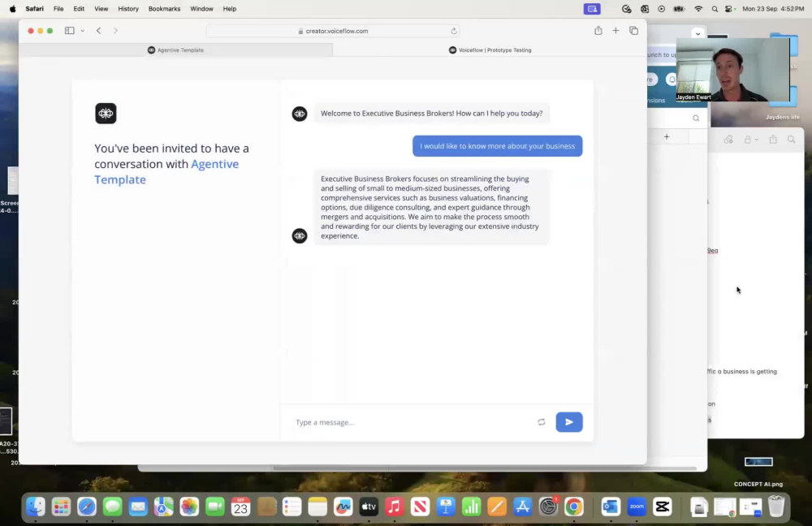Image resolution: width=812 pixels, height=526 pixels.
Task: Send the chat message with the arrow button
Action: 568,422
